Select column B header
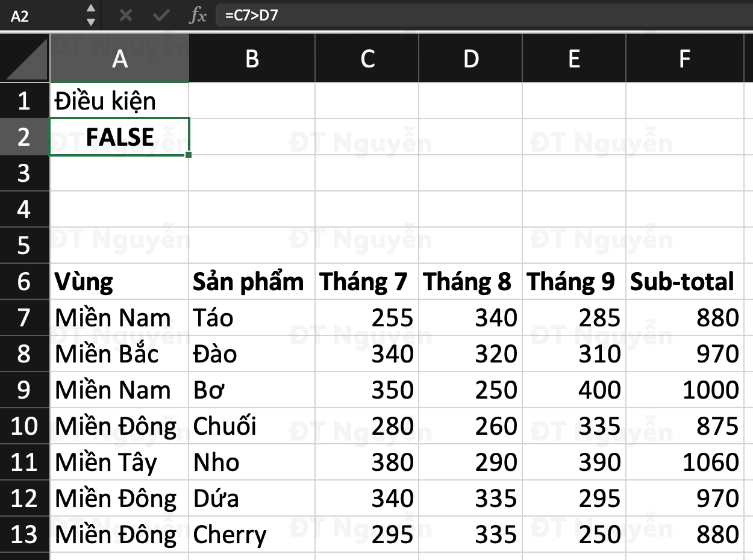 tap(252, 58)
